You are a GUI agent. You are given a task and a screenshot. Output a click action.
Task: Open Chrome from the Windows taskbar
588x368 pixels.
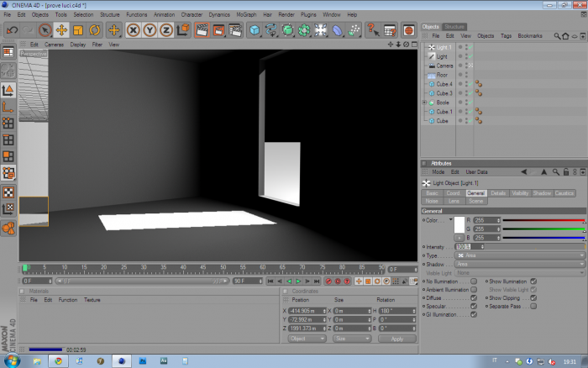click(x=58, y=361)
